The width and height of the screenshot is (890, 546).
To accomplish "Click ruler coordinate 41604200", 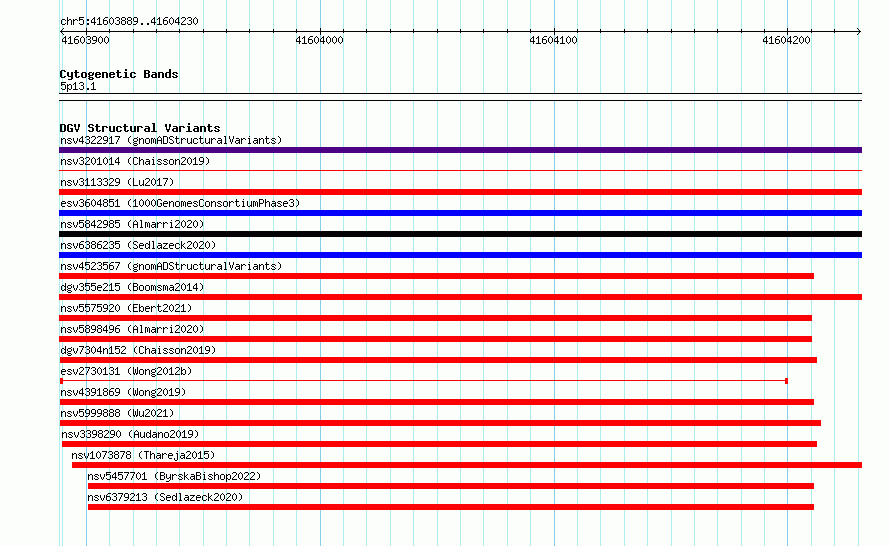I will 786,40.
